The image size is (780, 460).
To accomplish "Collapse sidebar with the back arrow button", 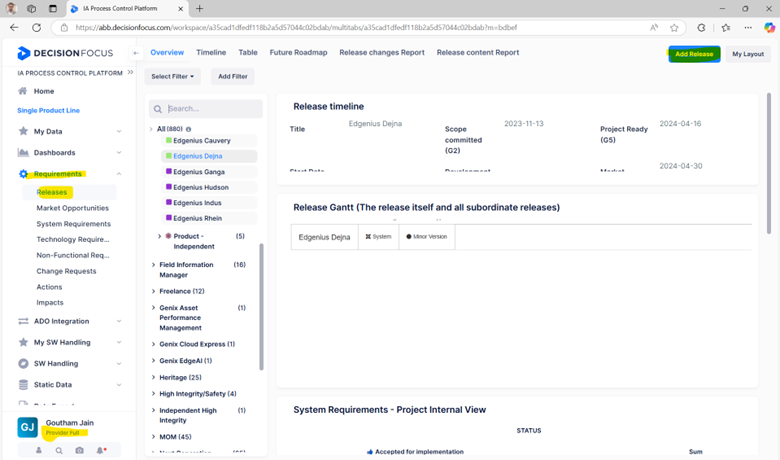I will click(x=135, y=53).
